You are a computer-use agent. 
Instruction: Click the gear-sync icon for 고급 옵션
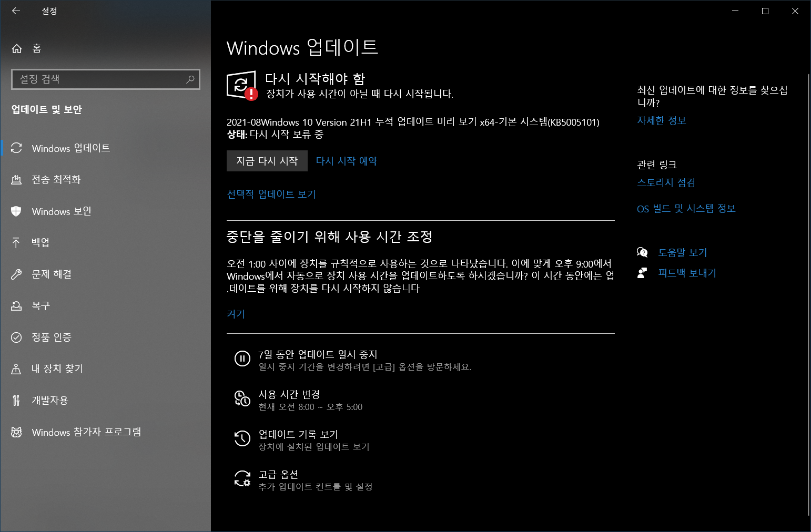[242, 478]
